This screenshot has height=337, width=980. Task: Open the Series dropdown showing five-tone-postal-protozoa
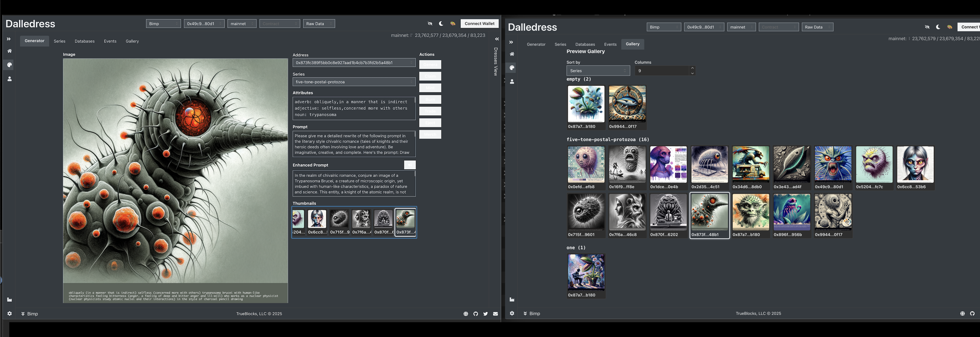tap(354, 82)
